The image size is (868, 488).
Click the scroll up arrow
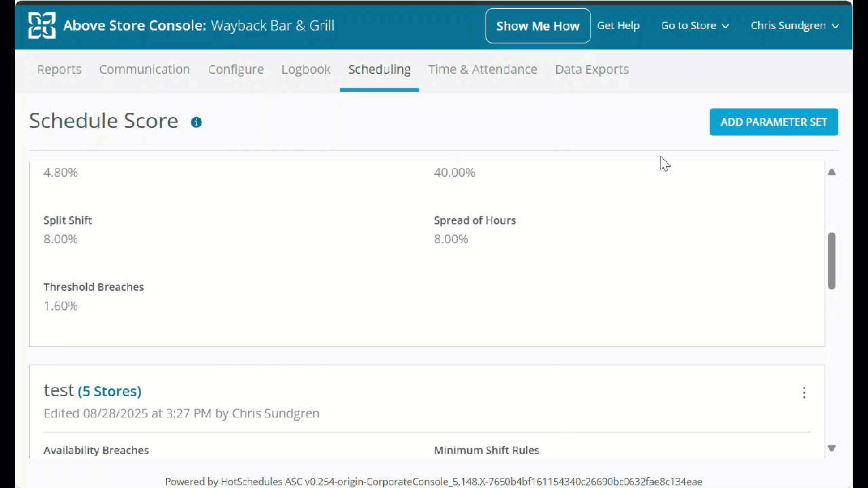(831, 172)
